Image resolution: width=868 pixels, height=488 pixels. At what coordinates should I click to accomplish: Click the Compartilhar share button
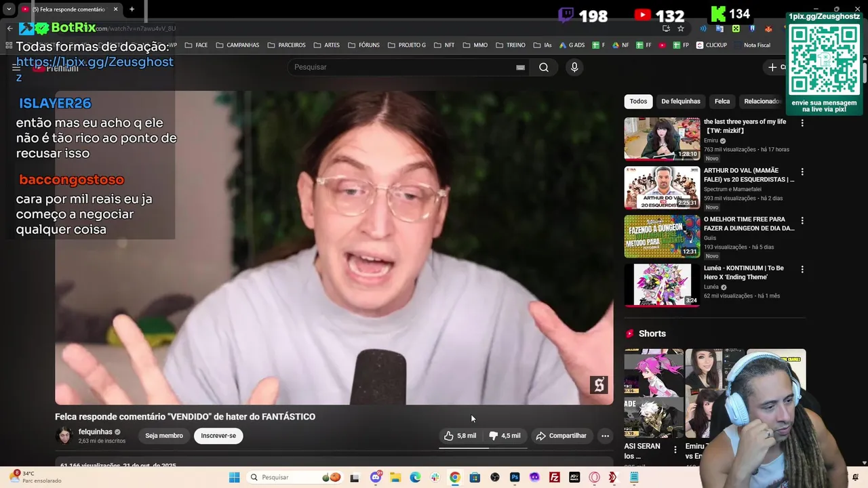tap(561, 436)
